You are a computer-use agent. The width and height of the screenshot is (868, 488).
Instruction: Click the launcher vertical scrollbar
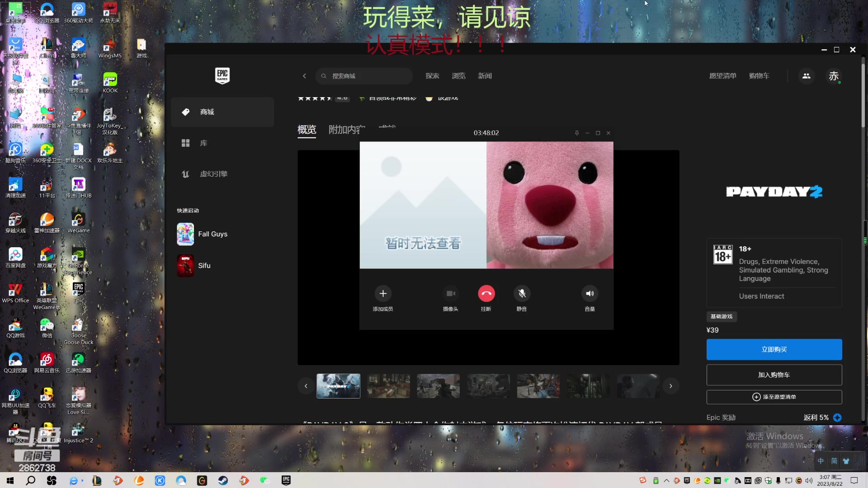pyautogui.click(x=863, y=96)
